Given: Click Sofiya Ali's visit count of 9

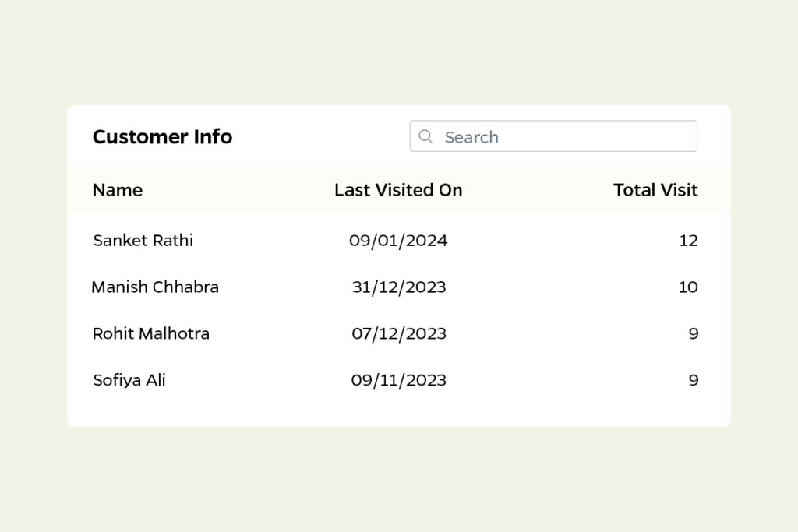Looking at the screenshot, I should [x=694, y=381].
